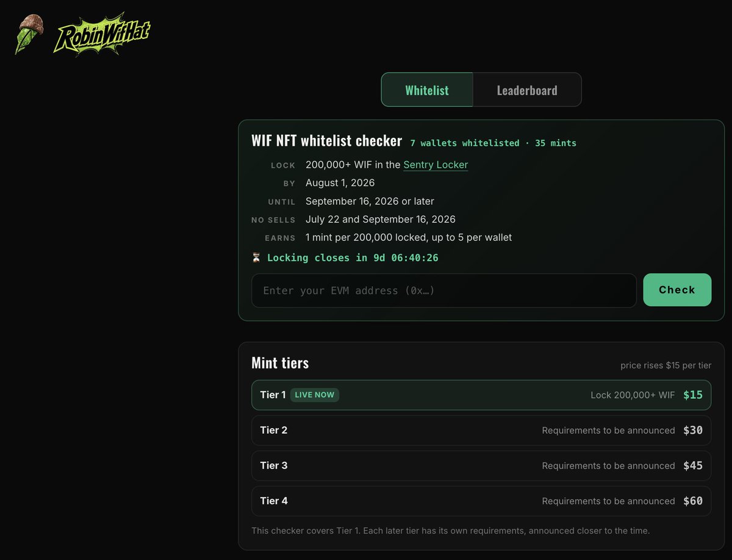Switch to the Whitelist tab

427,90
